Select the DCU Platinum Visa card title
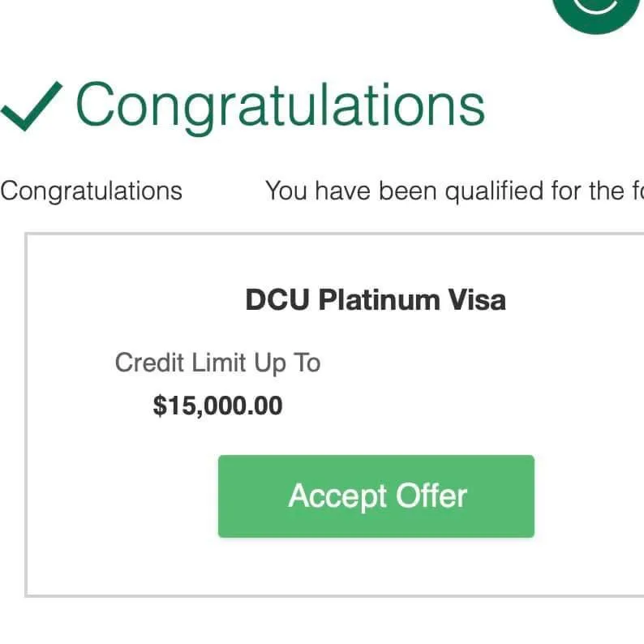644x644 pixels. tap(376, 300)
